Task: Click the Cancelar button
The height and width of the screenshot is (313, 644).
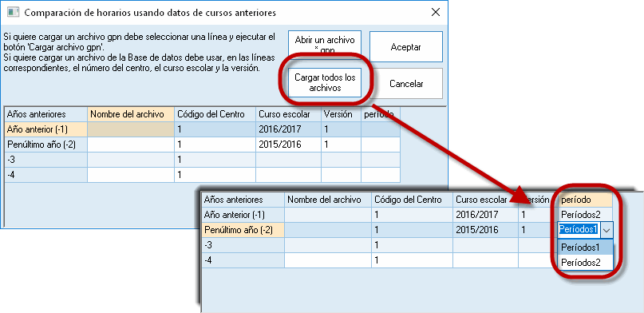Action: coord(405,84)
